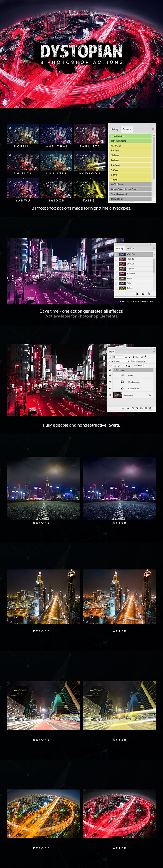
Task: Click the lock image pixels brush icon
Action: point(119,366)
